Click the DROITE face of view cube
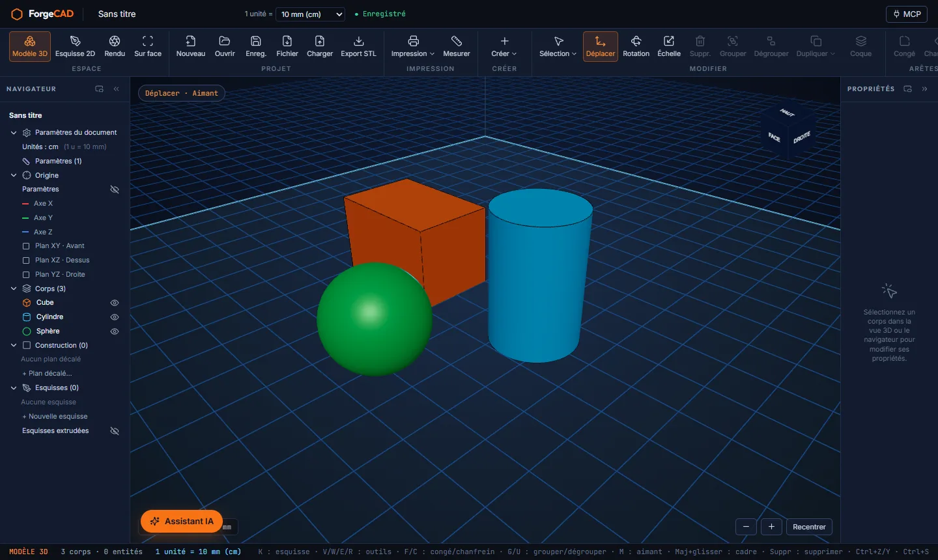The image size is (938, 560). tap(802, 137)
